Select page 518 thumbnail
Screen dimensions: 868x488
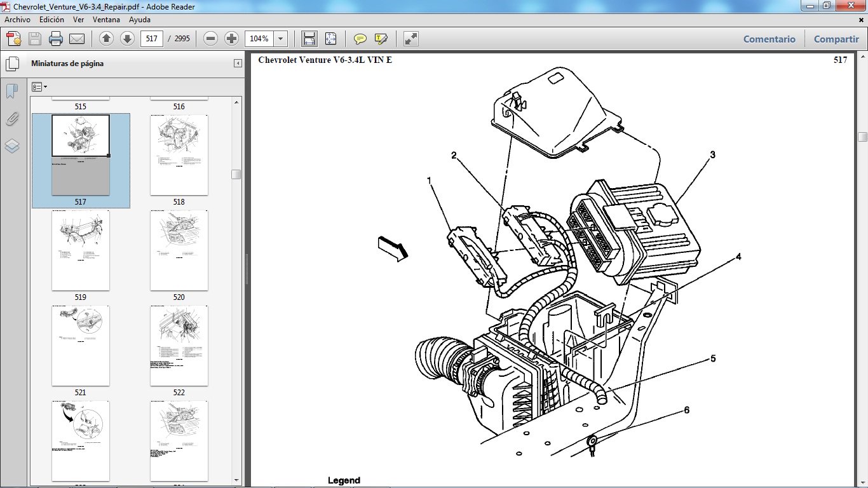point(179,154)
